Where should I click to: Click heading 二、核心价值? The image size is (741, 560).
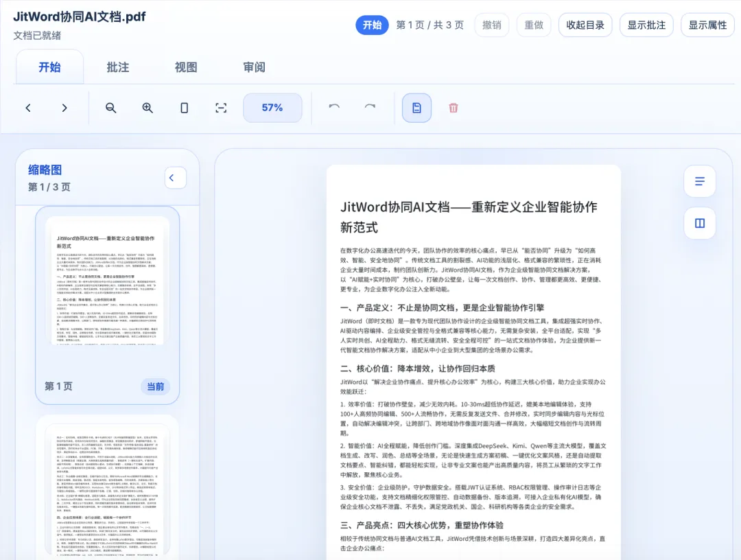[x=418, y=369]
